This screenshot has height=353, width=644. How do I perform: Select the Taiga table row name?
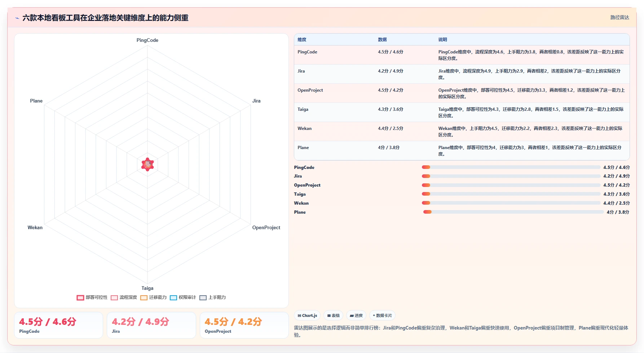(303, 109)
